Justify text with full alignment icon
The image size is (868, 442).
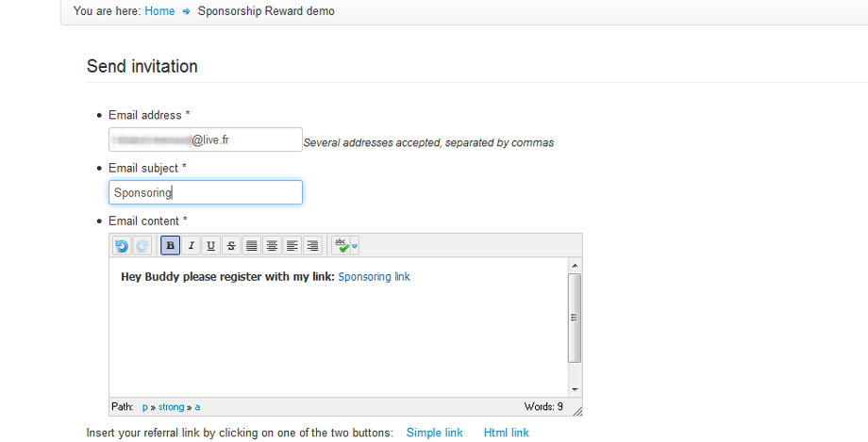pos(252,246)
